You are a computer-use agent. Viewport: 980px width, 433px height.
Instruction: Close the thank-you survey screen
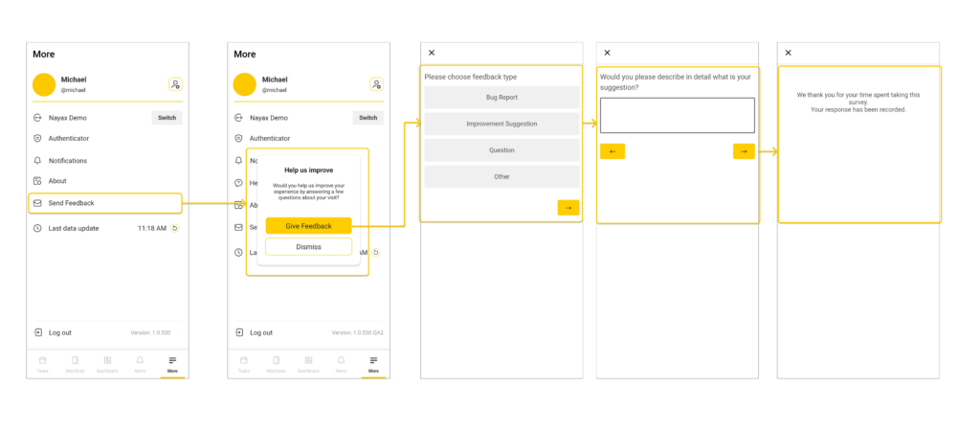789,54
